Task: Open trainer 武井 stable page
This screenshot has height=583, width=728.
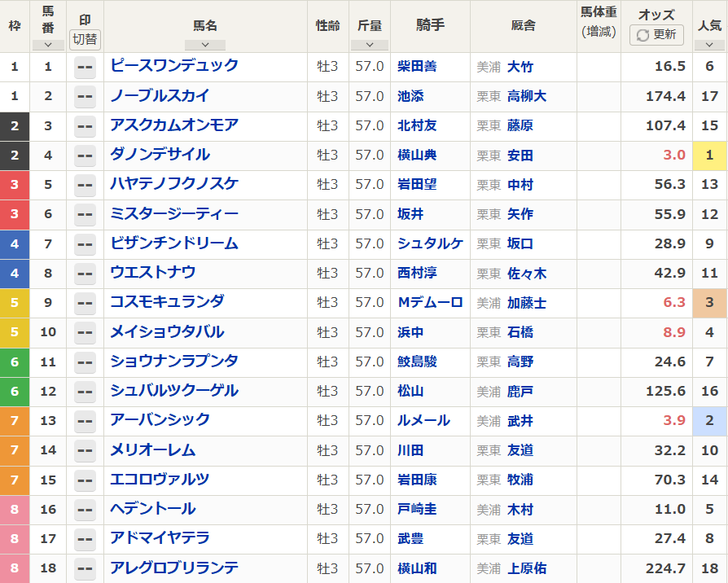Action: coord(520,421)
